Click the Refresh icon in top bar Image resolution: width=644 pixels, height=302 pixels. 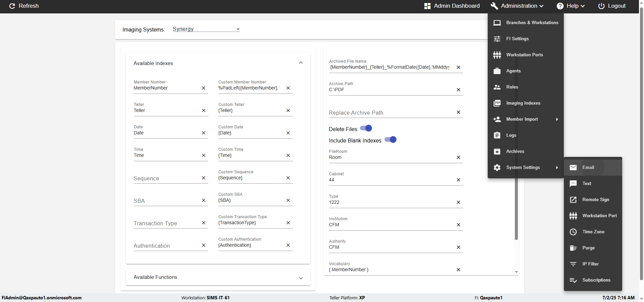(x=12, y=6)
